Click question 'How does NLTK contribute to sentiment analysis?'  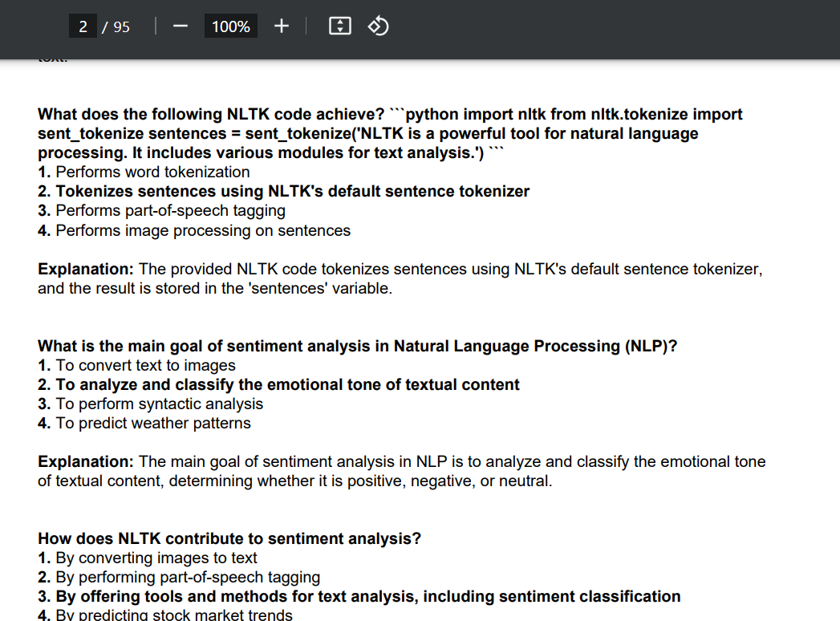pos(229,538)
